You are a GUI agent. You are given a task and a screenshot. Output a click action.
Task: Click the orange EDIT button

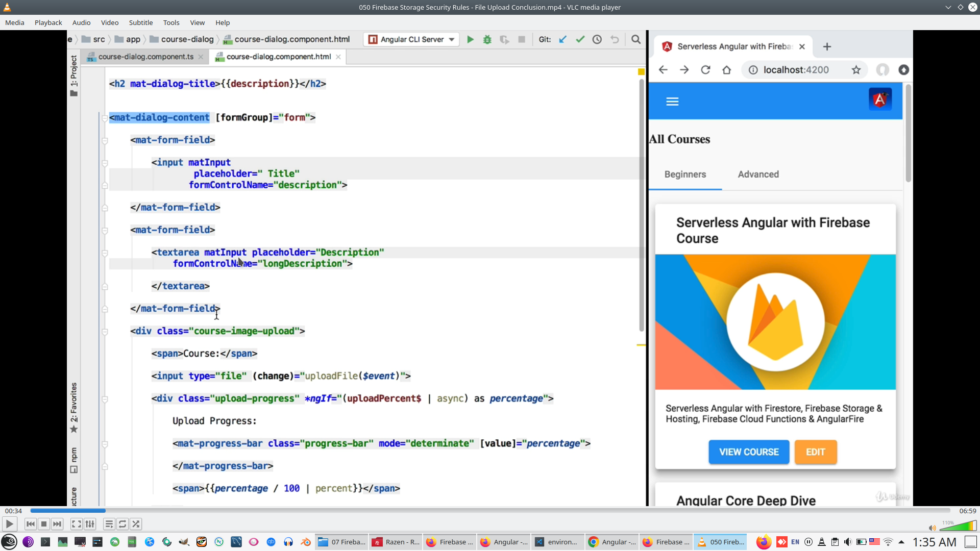pos(816,452)
